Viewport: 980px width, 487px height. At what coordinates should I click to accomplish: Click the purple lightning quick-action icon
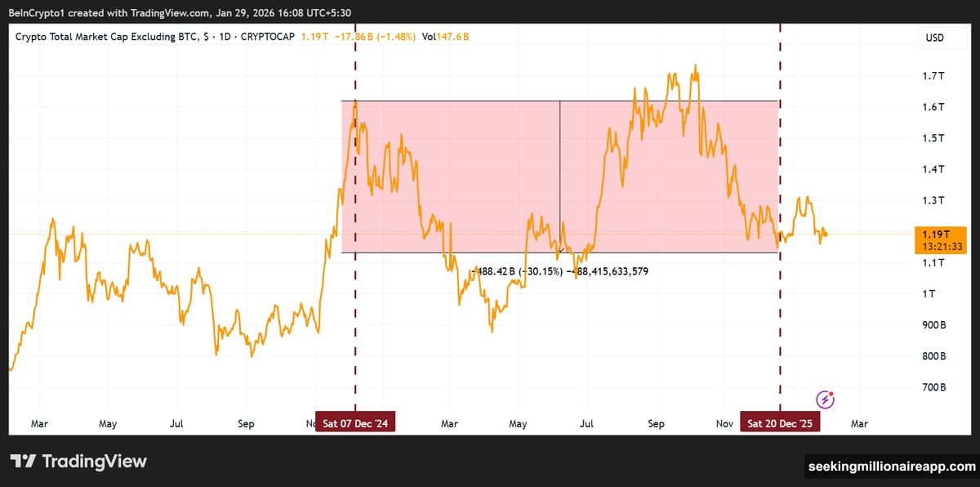point(825,398)
